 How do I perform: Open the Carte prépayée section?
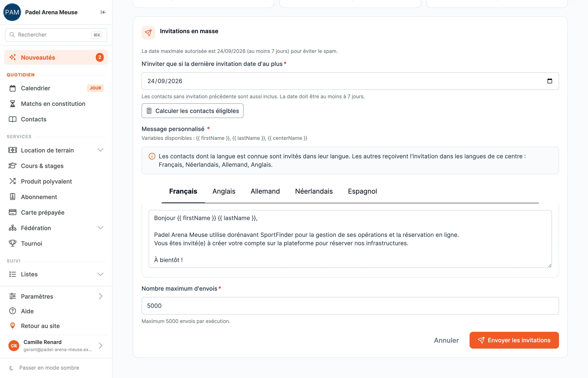tap(56, 212)
